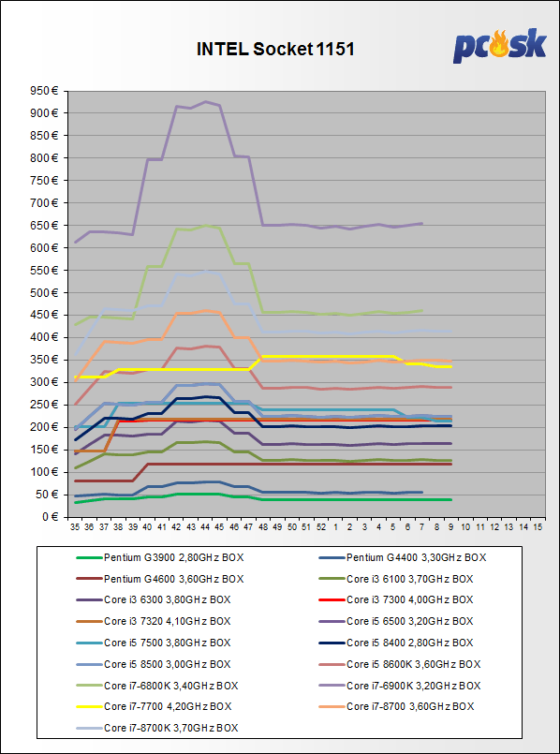
Task: Click the yellow Core i7-7700 legend line swatch
Action: [x=89, y=706]
